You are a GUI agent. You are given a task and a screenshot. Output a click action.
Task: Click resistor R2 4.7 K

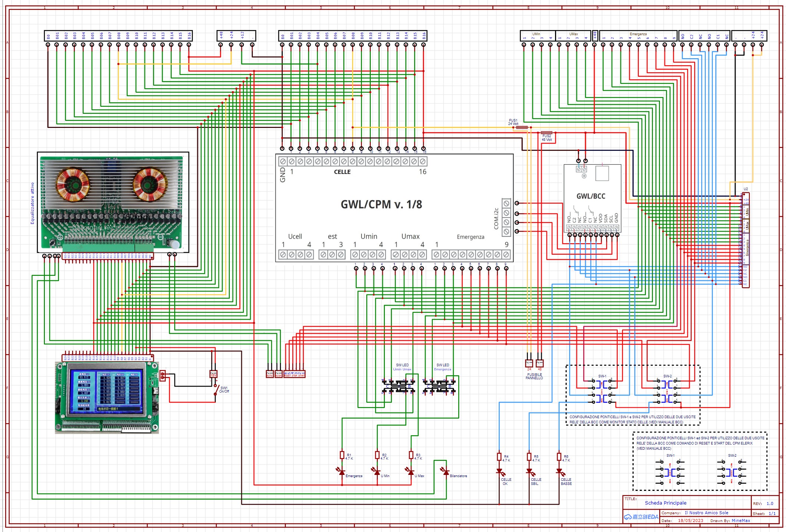[377, 455]
